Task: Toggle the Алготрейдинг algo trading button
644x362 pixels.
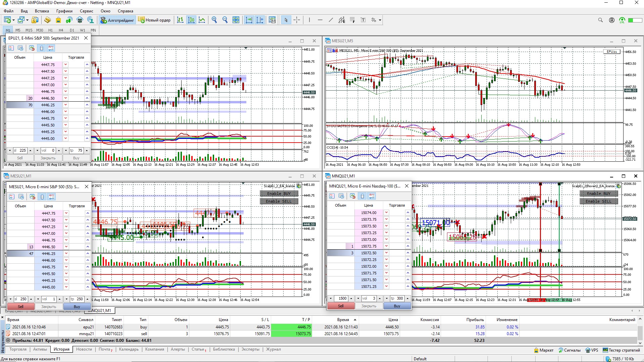Action: (x=117, y=20)
